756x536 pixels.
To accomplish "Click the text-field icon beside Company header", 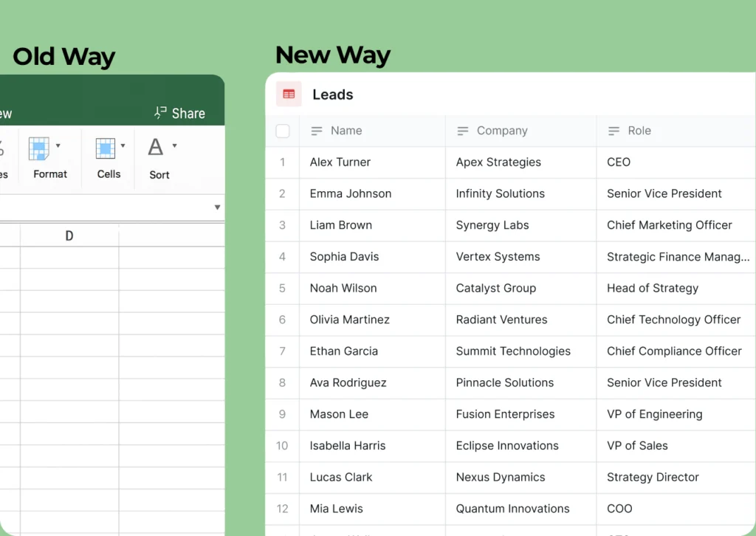I will (x=463, y=131).
